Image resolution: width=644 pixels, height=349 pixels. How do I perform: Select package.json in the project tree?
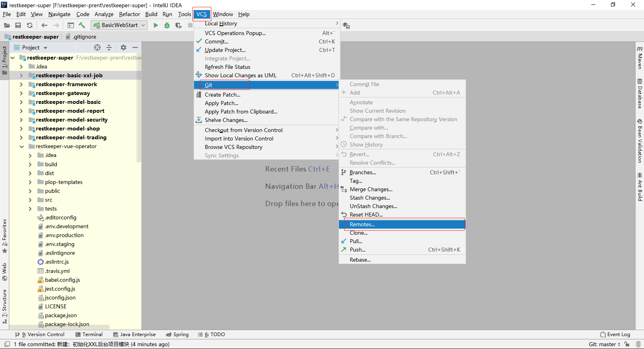[x=61, y=316]
